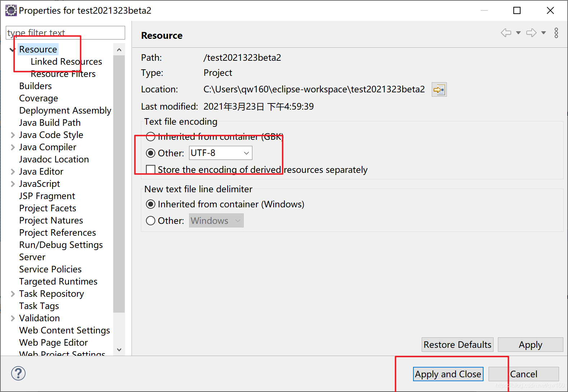The width and height of the screenshot is (568, 392).
Task: Expand the Task Repository node
Action: pos(13,294)
